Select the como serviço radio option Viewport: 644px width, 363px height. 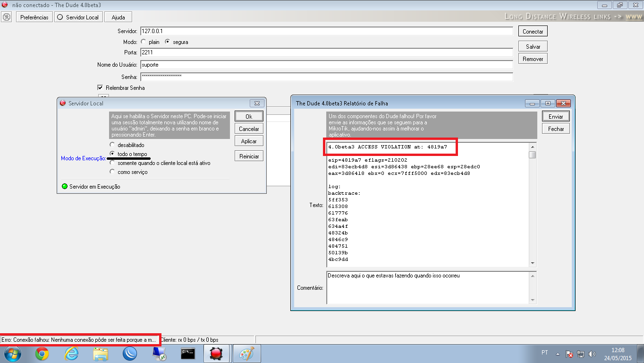[112, 172]
